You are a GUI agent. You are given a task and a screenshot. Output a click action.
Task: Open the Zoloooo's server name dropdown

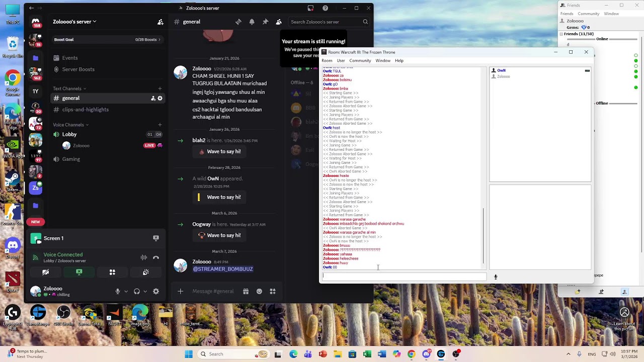click(x=74, y=22)
